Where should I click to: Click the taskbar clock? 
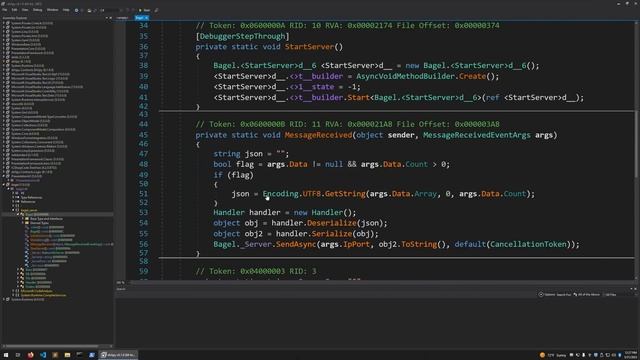(631, 355)
